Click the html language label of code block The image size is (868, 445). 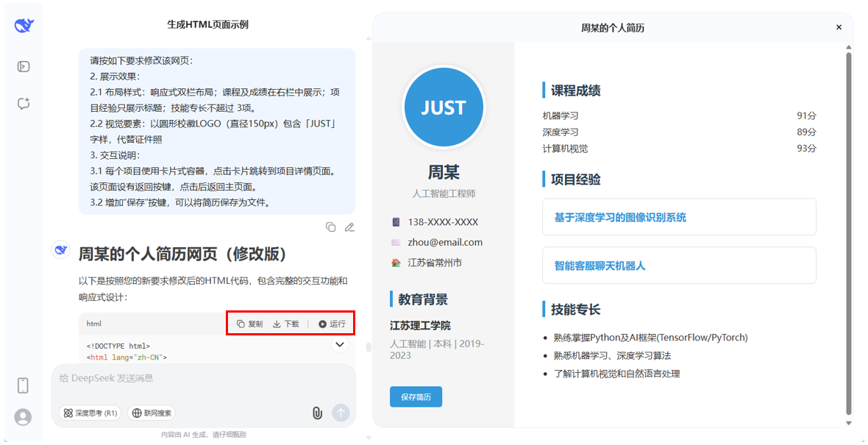tap(93, 324)
